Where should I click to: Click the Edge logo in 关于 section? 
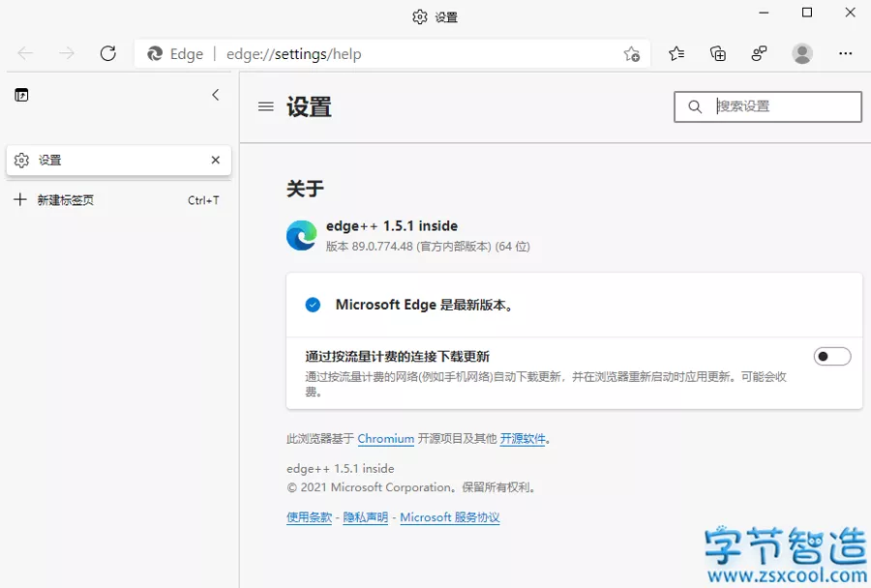click(302, 235)
